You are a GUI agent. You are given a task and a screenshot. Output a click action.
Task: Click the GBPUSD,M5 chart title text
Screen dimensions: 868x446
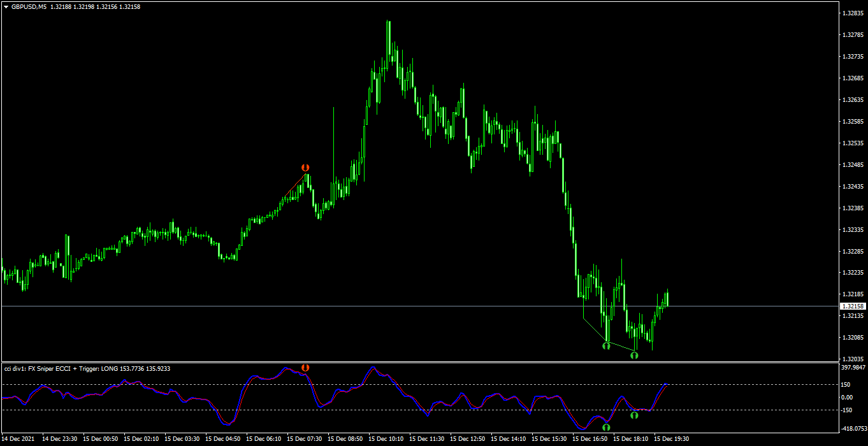(29, 6)
